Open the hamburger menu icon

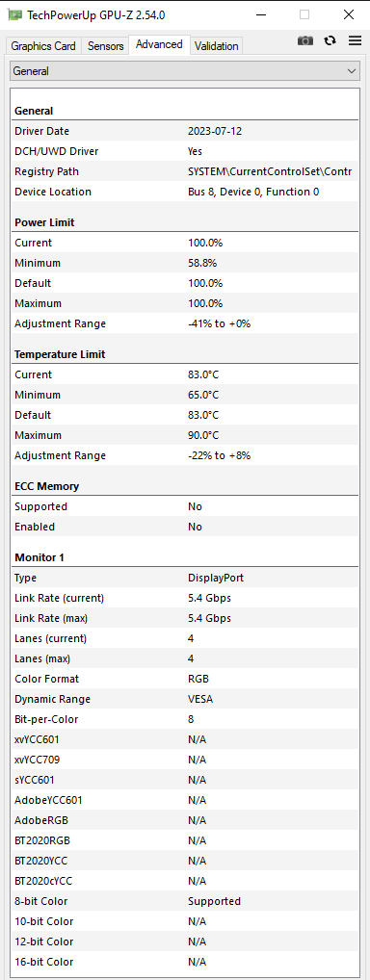click(x=355, y=40)
